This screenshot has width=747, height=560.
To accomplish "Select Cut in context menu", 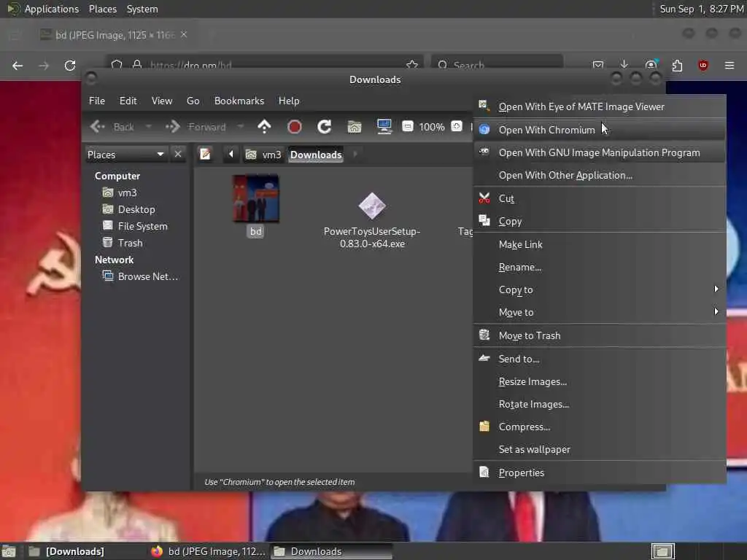I will coord(600,198).
